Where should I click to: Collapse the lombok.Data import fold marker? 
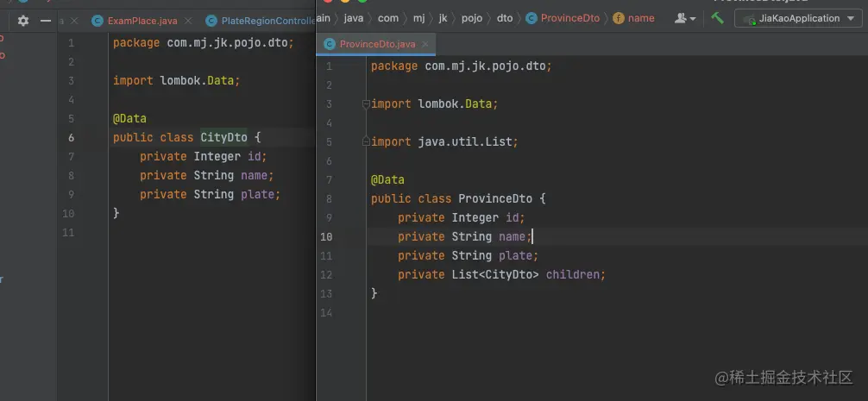click(365, 104)
